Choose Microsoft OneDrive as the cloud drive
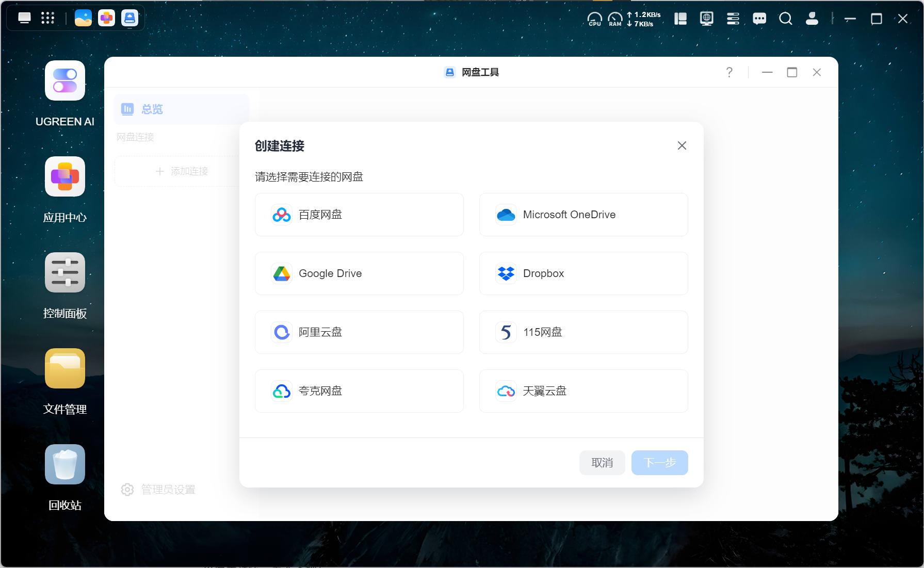The height and width of the screenshot is (568, 924). tap(583, 215)
